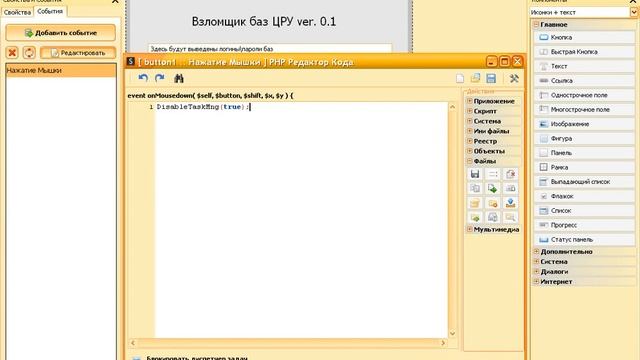
Task: Click the 'Редактировать' button
Action: [78, 53]
